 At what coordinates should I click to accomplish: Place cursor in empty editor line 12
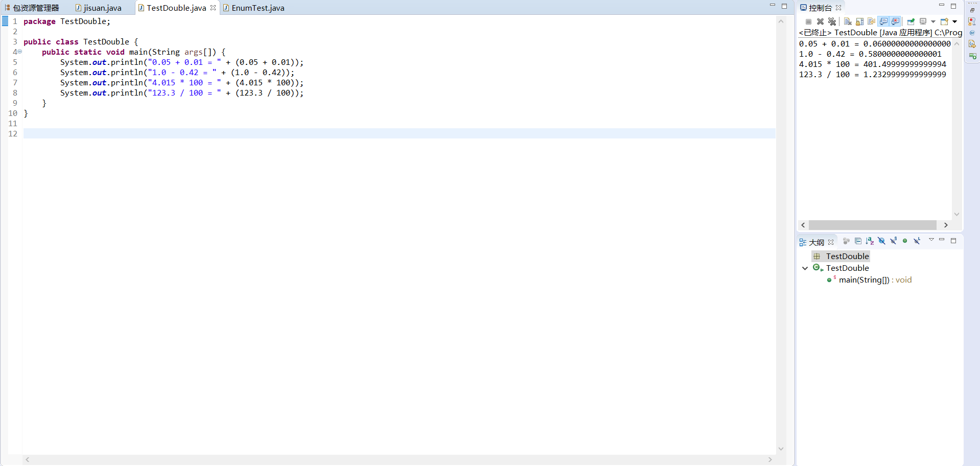[x=399, y=134]
